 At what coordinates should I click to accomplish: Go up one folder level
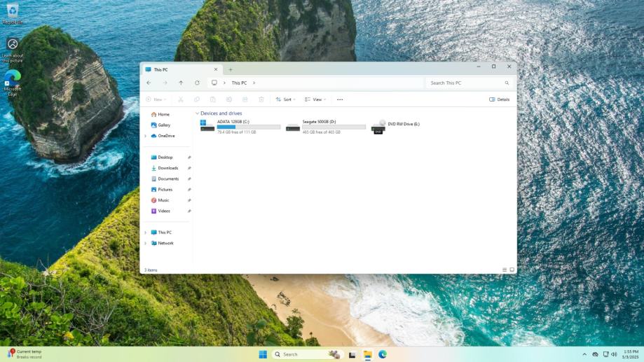(181, 83)
